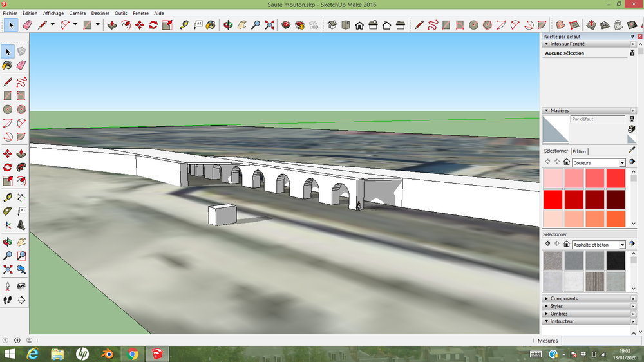Screen dimensions: 644x362
Task: Switch to the Iso view house icon
Action: click(332, 25)
